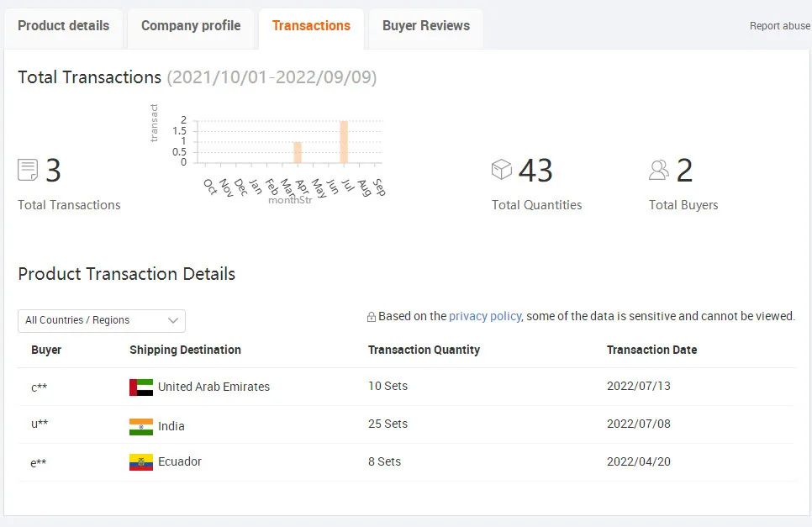Viewport: 812px width, 527px height.
Task: Click the Total Quantities box icon
Action: click(x=501, y=170)
